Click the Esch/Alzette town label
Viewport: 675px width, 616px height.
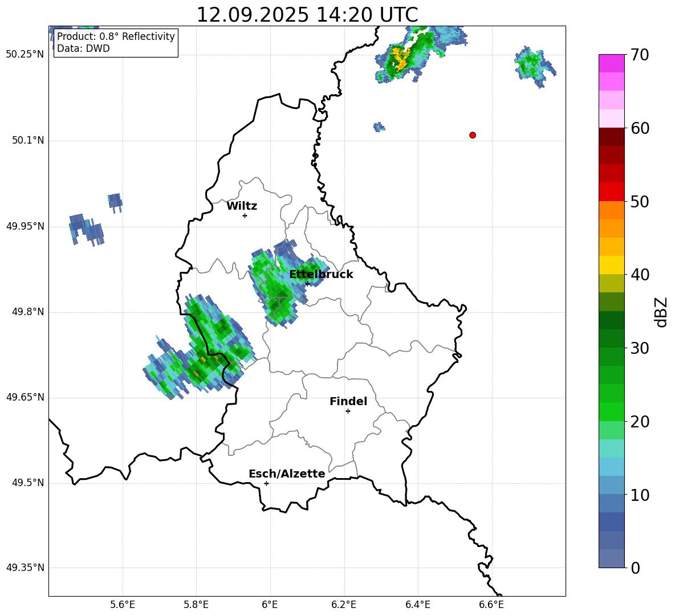[287, 474]
